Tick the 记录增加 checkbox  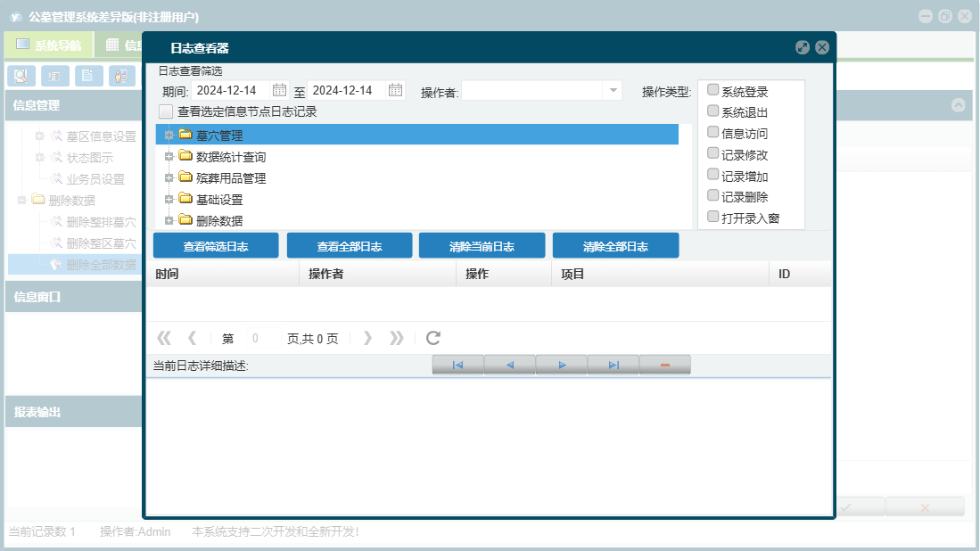point(712,174)
